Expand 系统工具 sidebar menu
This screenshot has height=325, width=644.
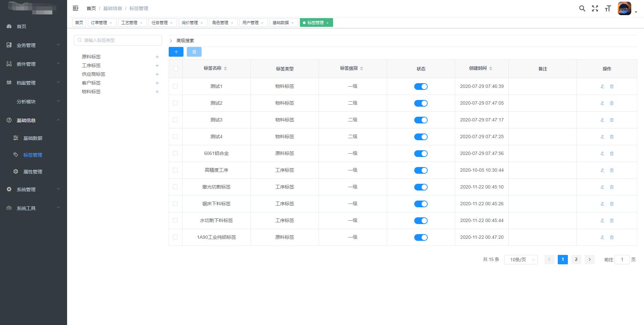34,208
